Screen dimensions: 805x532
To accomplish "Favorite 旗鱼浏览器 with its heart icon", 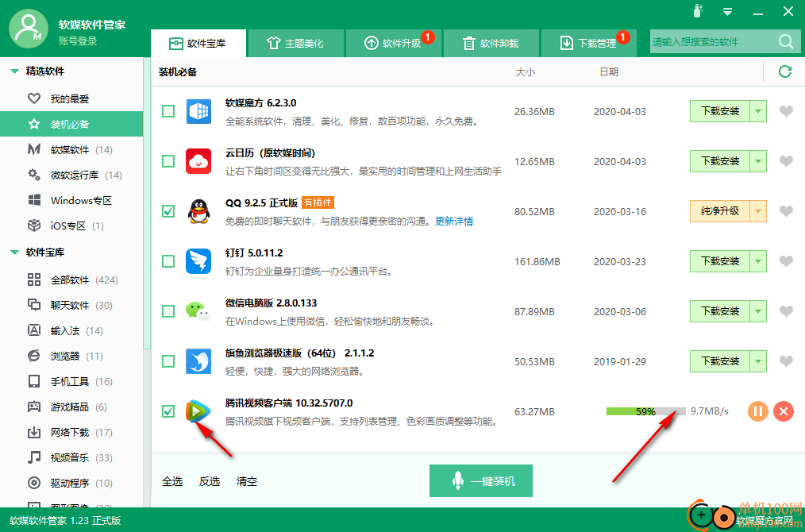I will 786,361.
